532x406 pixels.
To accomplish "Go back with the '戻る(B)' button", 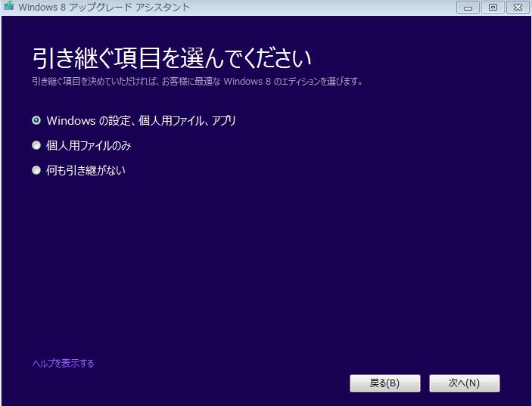I will coord(384,383).
